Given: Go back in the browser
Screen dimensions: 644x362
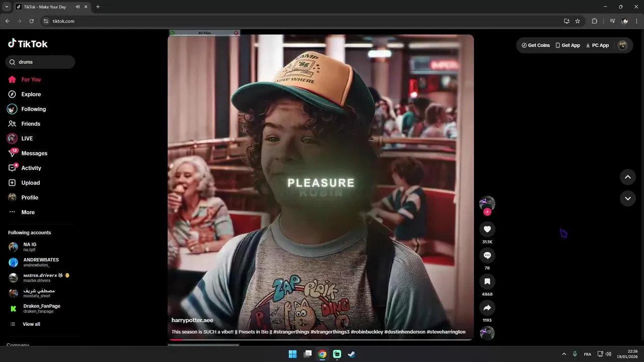Looking at the screenshot, I should [x=7, y=21].
